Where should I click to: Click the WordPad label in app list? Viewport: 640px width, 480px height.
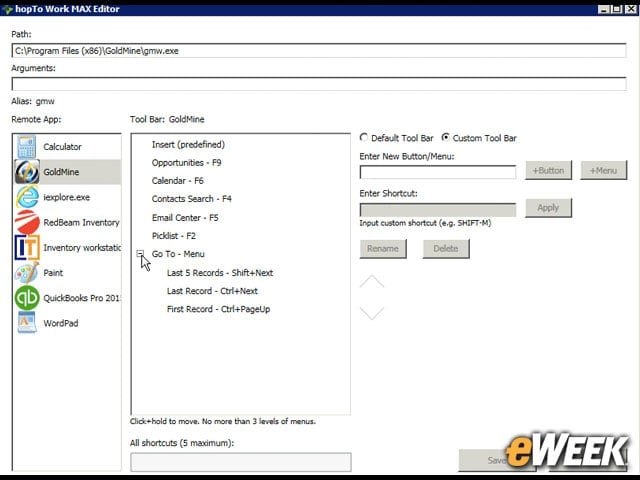pos(61,323)
